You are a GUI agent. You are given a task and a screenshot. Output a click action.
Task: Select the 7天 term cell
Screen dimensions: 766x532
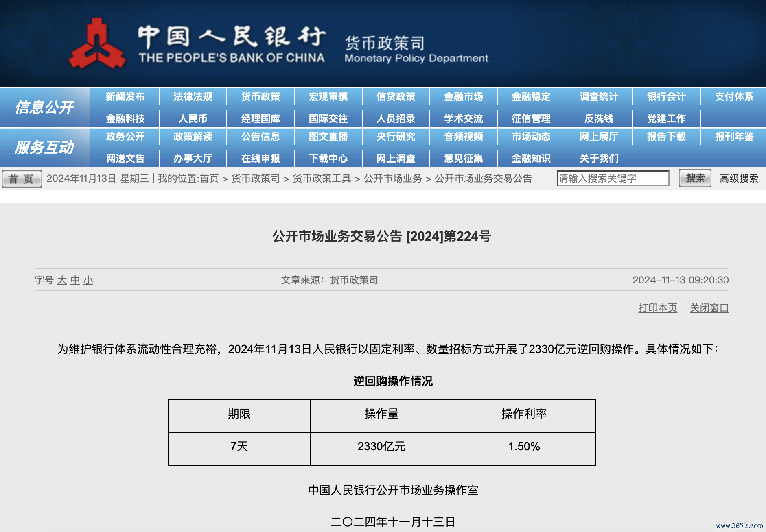coord(239,449)
